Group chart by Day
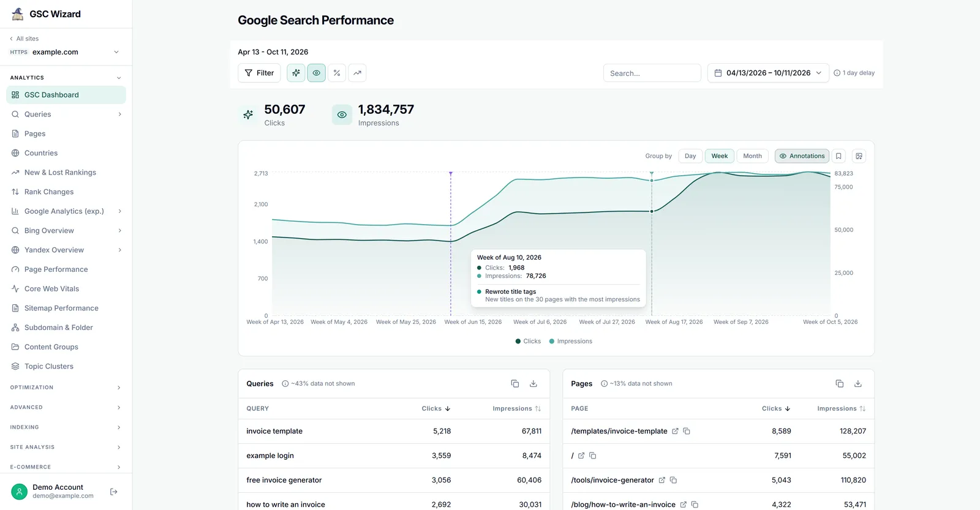 pos(690,156)
